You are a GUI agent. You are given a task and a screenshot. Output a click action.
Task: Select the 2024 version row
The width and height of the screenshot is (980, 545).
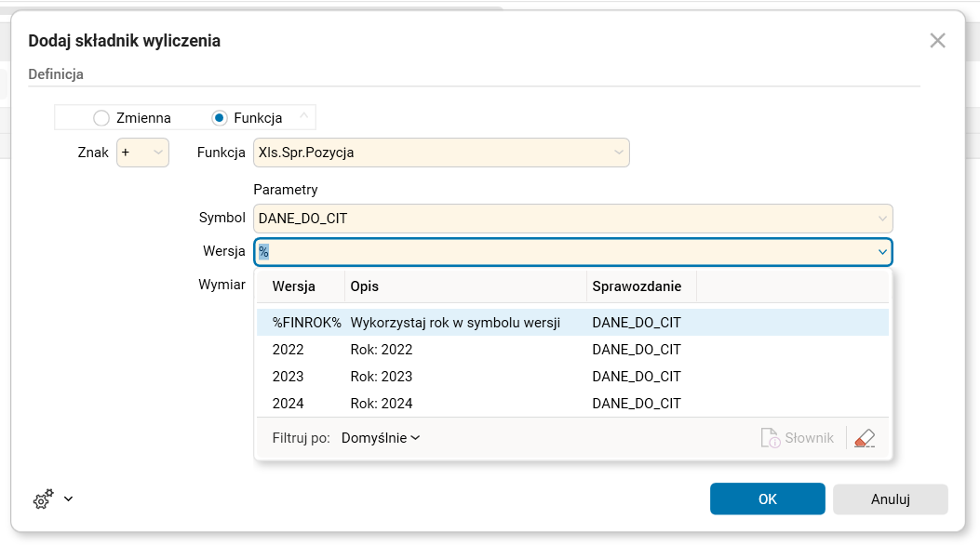click(x=288, y=404)
